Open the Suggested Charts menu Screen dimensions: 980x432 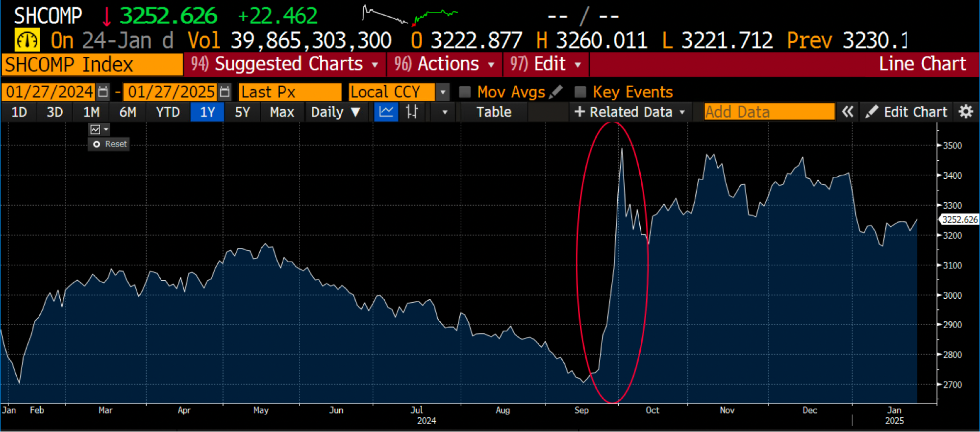285,64
